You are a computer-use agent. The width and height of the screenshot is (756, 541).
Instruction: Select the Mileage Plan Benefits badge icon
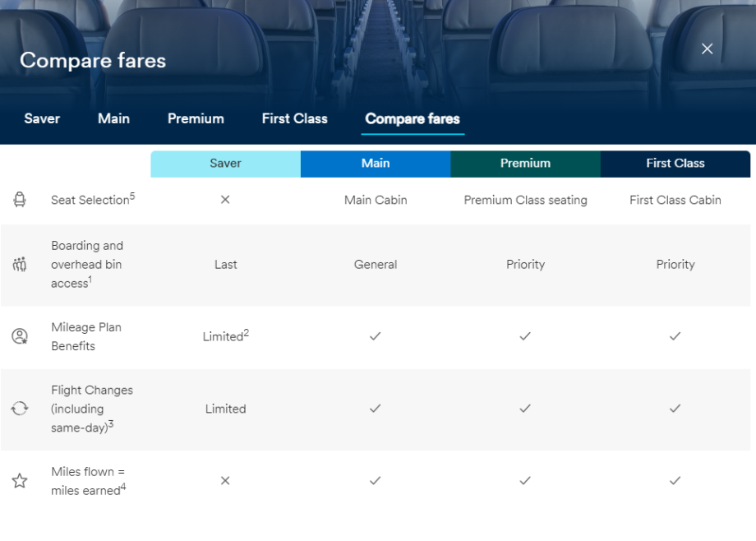(x=19, y=335)
